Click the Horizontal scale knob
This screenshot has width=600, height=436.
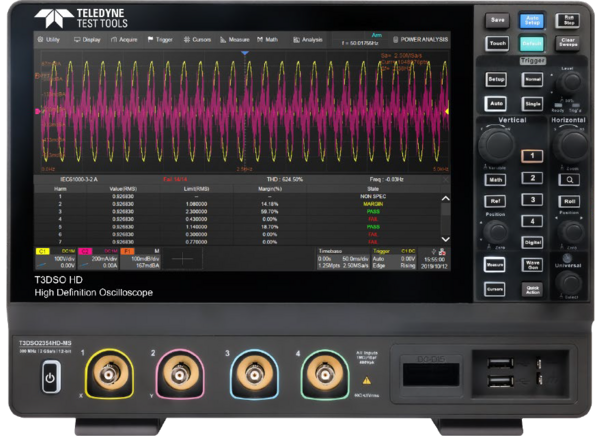click(x=572, y=146)
